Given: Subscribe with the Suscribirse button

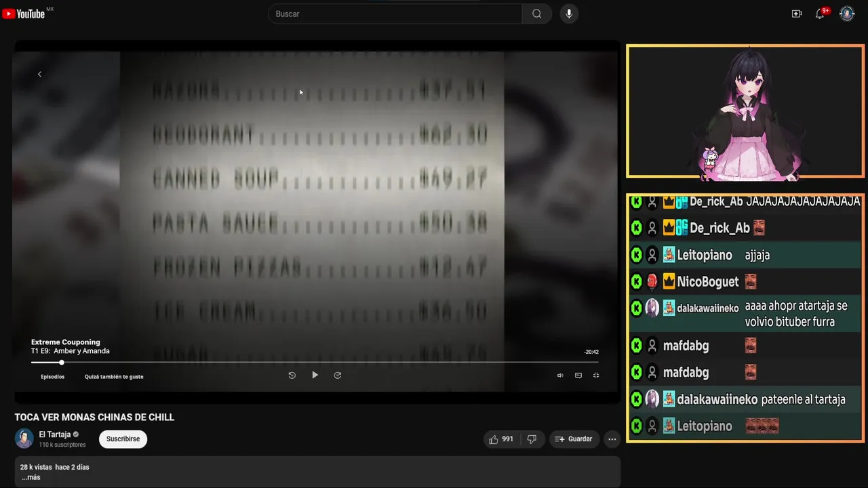Looking at the screenshot, I should click(x=123, y=439).
